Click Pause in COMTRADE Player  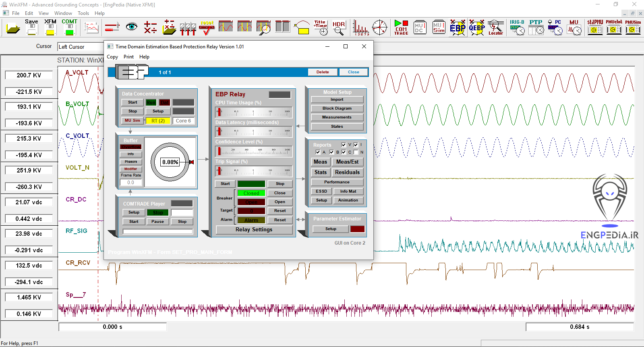(158, 222)
